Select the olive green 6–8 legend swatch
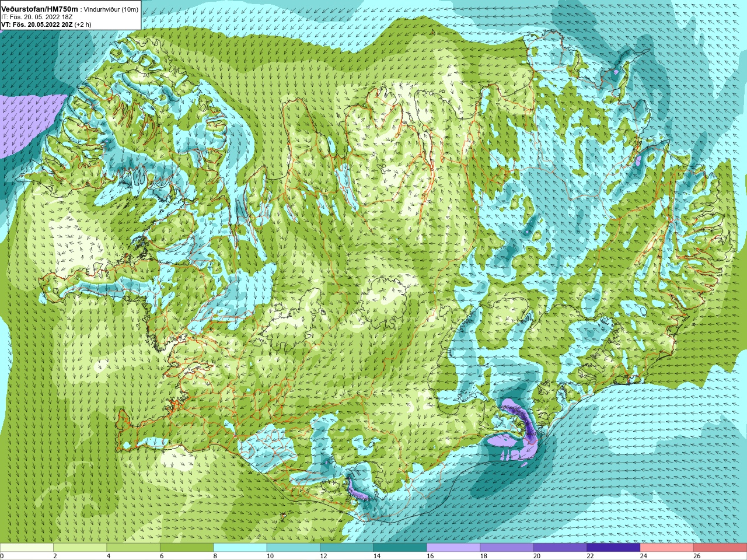The height and width of the screenshot is (560, 747). pos(187,548)
